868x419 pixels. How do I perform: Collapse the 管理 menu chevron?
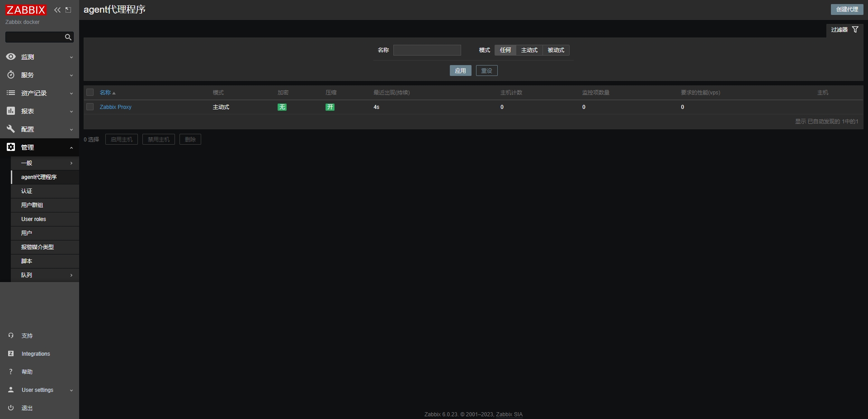[x=71, y=148]
